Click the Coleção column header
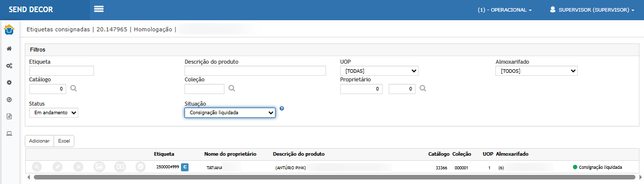This screenshot has width=644, height=184. pyautogui.click(x=462, y=154)
